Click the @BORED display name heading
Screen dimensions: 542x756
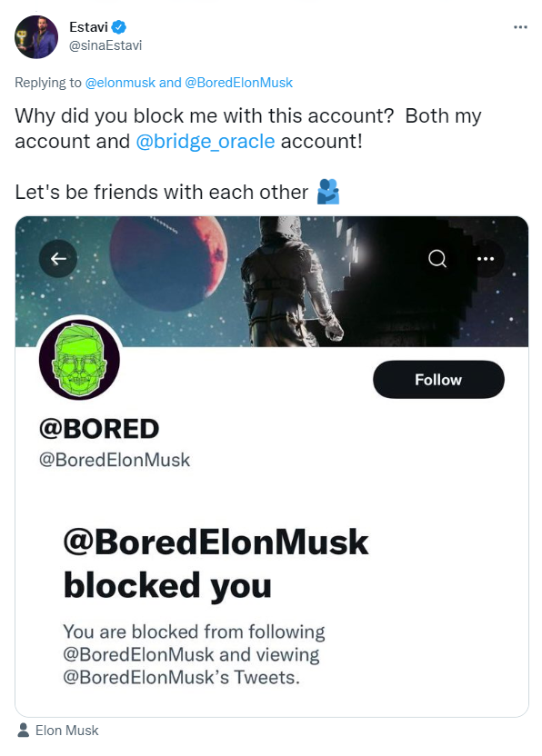(x=99, y=429)
